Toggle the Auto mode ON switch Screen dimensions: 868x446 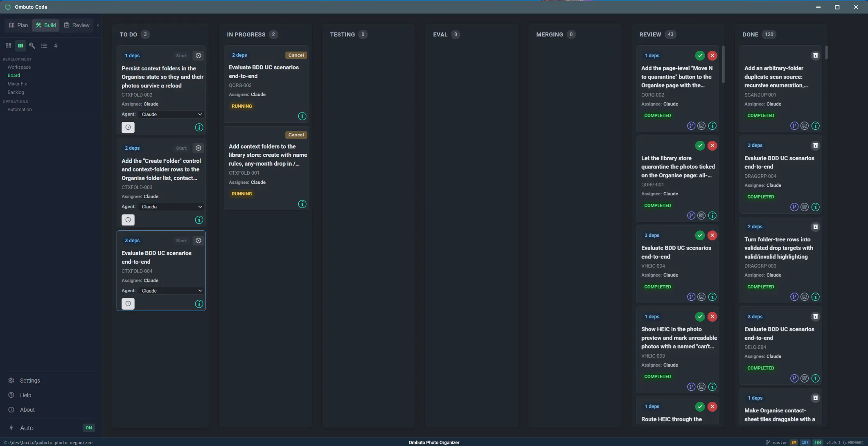click(x=89, y=428)
